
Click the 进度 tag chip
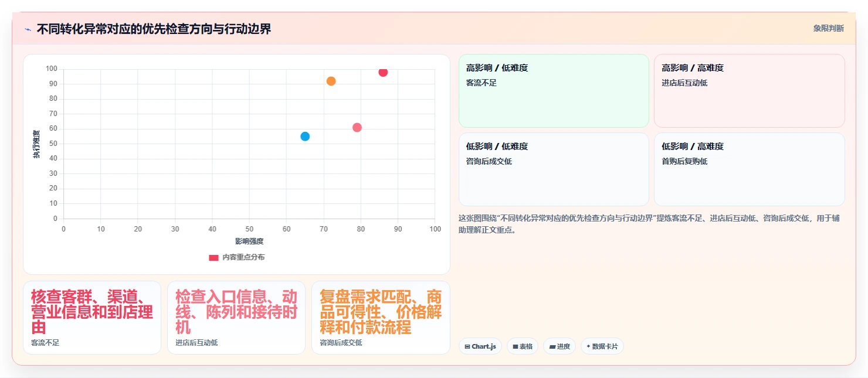click(x=560, y=346)
